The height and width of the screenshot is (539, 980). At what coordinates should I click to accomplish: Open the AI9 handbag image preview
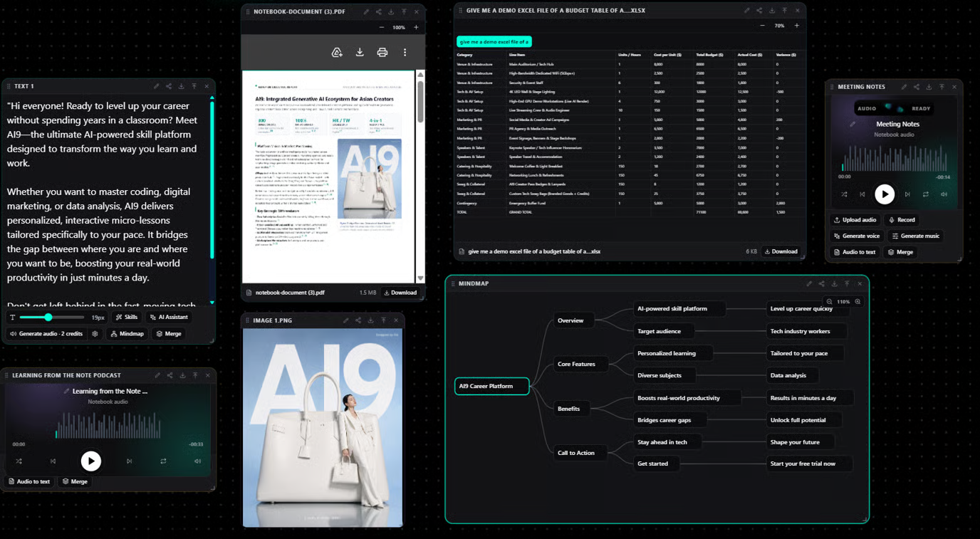tap(323, 427)
